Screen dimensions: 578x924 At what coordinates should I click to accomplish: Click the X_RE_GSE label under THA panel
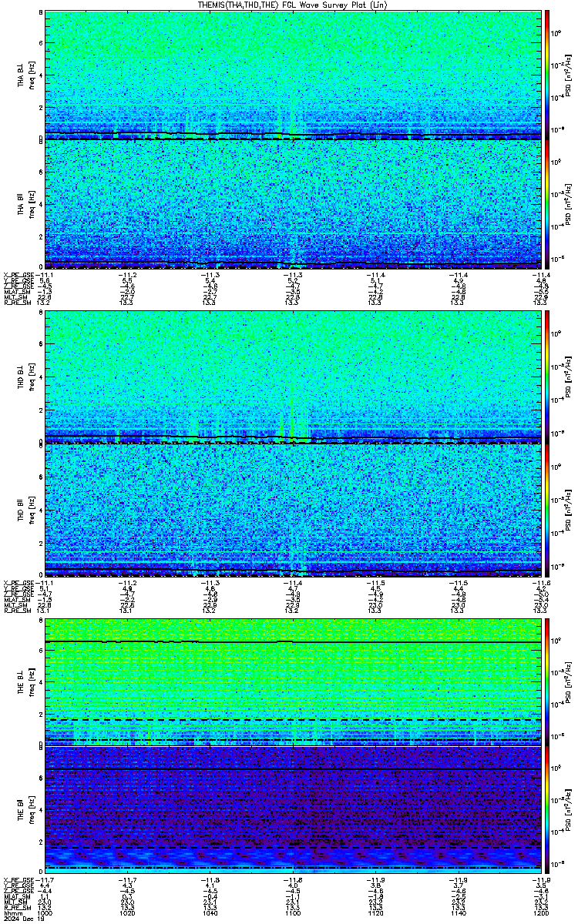(17, 275)
